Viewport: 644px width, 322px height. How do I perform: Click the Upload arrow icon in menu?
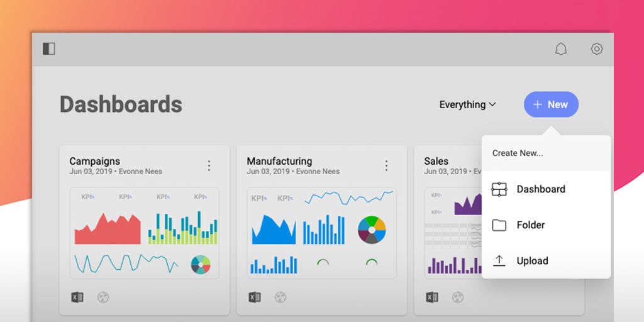coord(499,261)
